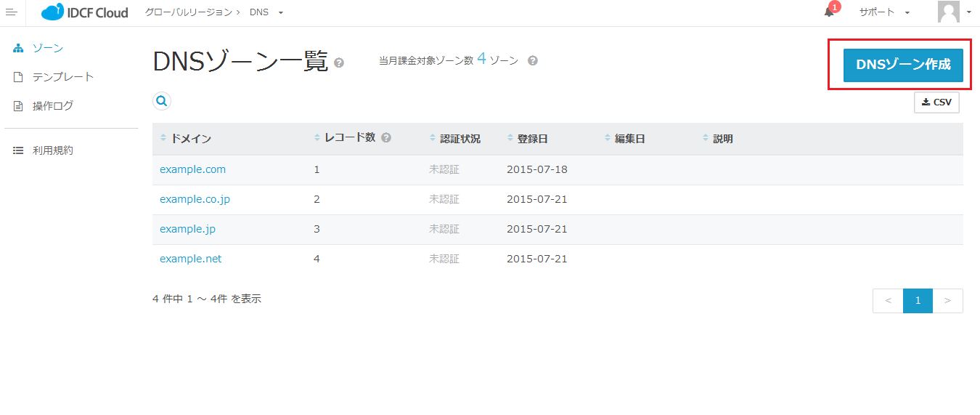
Task: Click the DNSゾーン作成 button
Action: pyautogui.click(x=902, y=65)
